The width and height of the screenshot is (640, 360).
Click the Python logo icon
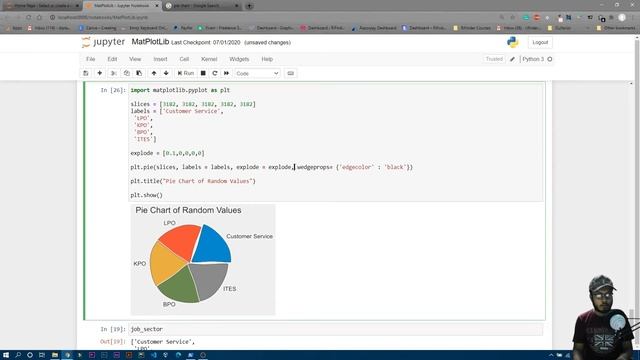513,42
